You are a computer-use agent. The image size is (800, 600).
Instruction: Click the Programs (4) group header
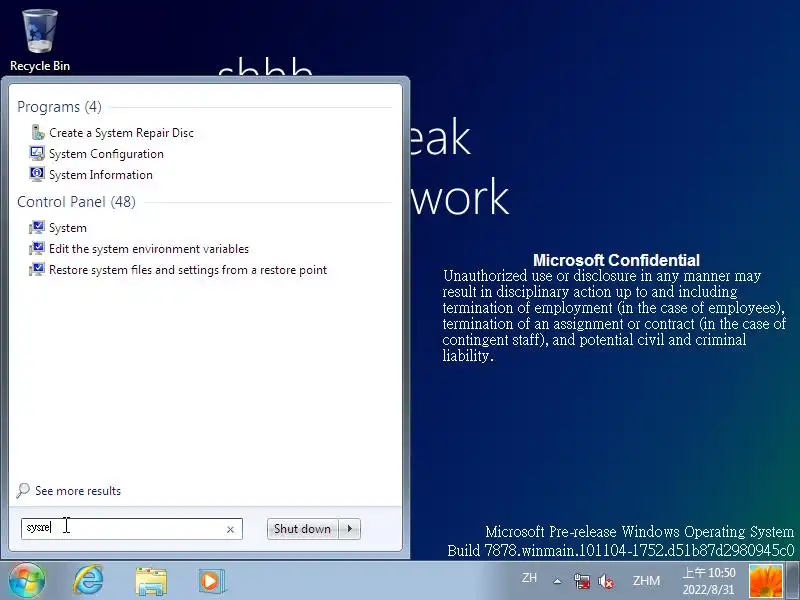[59, 107]
